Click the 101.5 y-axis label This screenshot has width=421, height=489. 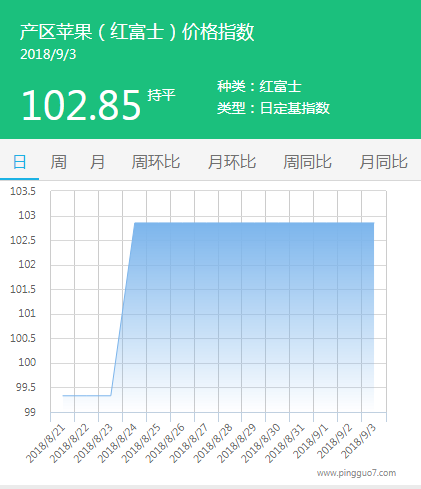pyautogui.click(x=23, y=289)
